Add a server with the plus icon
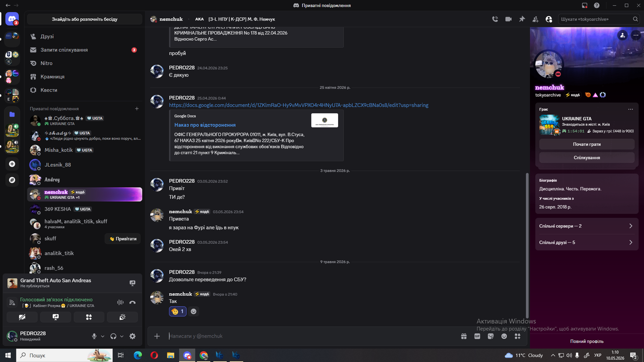This screenshot has width=644, height=362. click(x=12, y=164)
